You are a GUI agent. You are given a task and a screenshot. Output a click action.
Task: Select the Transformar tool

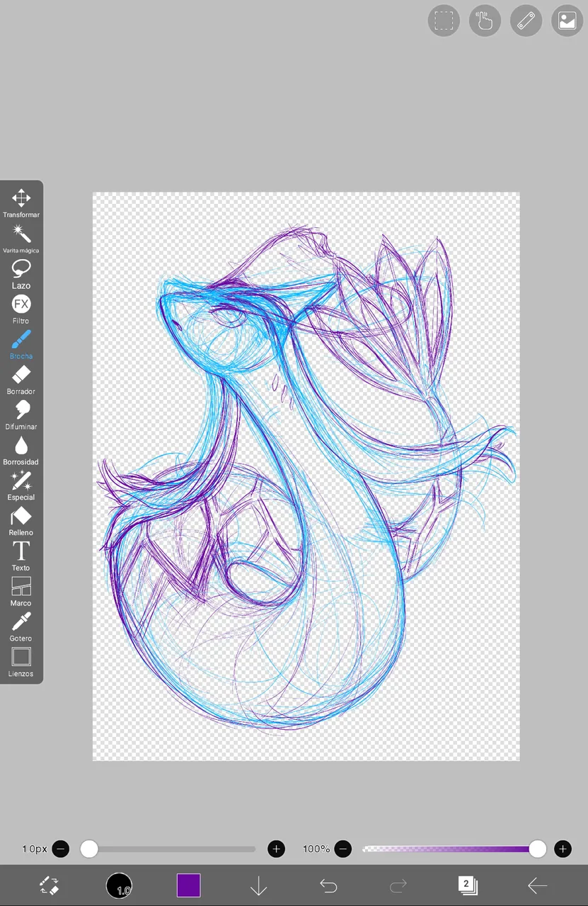point(21,202)
